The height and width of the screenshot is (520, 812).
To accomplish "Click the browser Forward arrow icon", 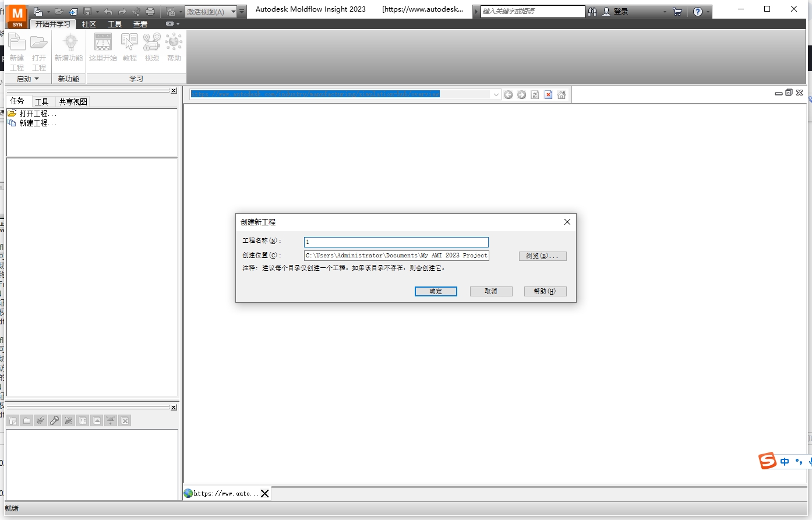I will (x=521, y=95).
